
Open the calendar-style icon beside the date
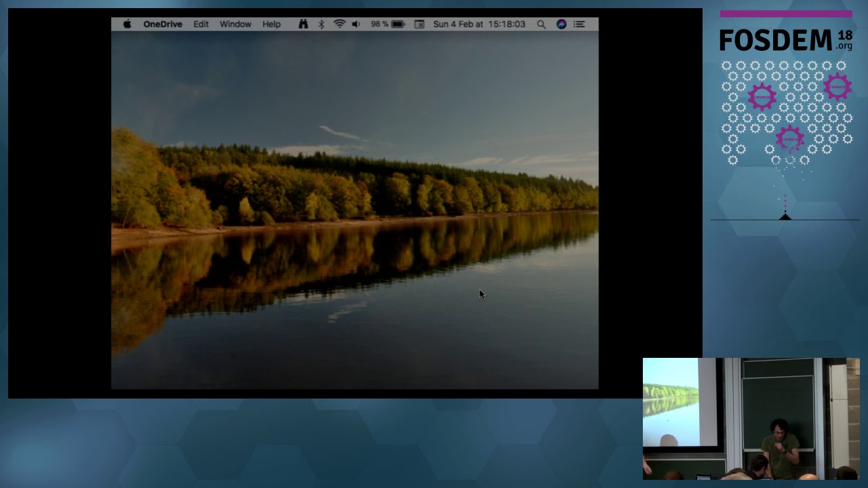point(419,24)
